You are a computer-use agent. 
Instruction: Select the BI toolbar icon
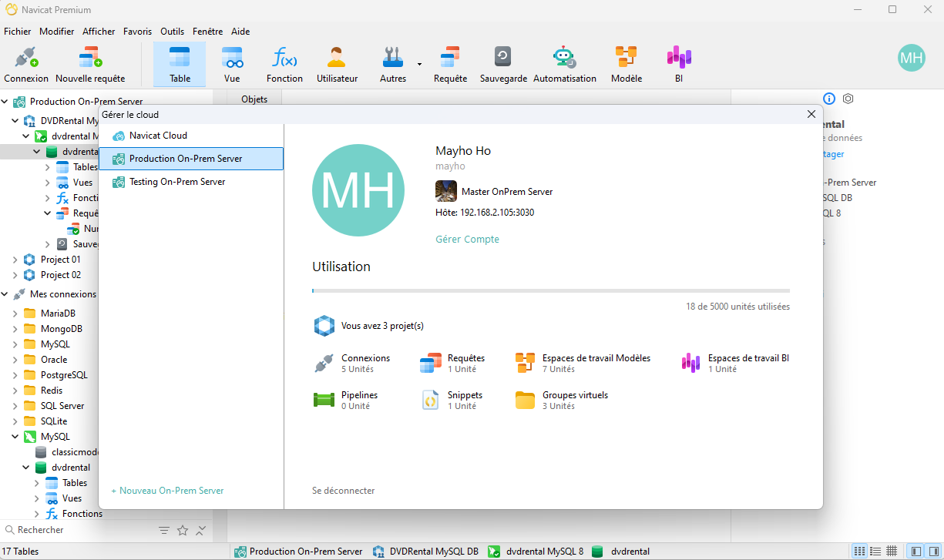(678, 64)
